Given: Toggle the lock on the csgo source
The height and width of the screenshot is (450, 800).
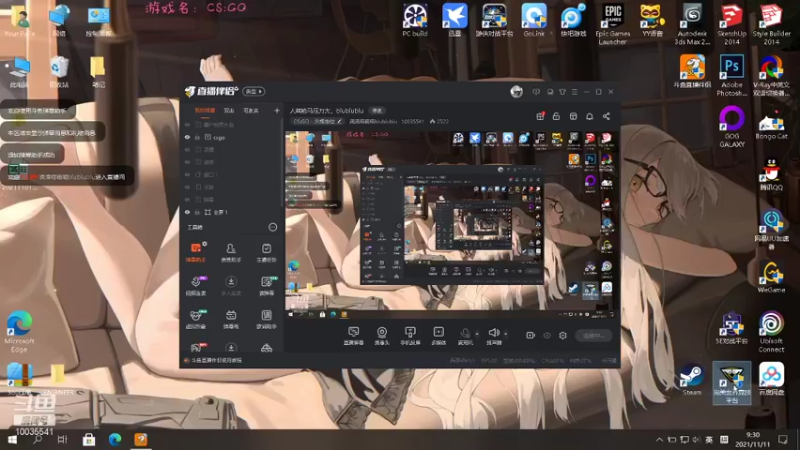Looking at the screenshot, I should point(197,137).
